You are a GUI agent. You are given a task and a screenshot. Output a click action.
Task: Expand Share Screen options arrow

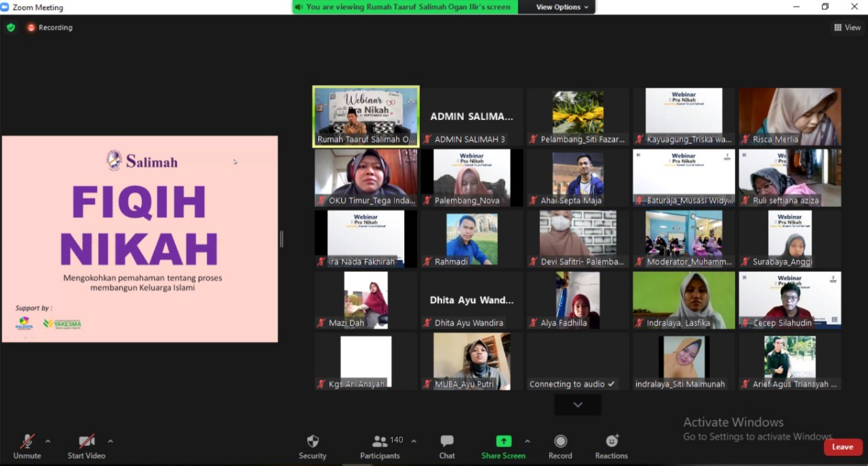pos(527,441)
